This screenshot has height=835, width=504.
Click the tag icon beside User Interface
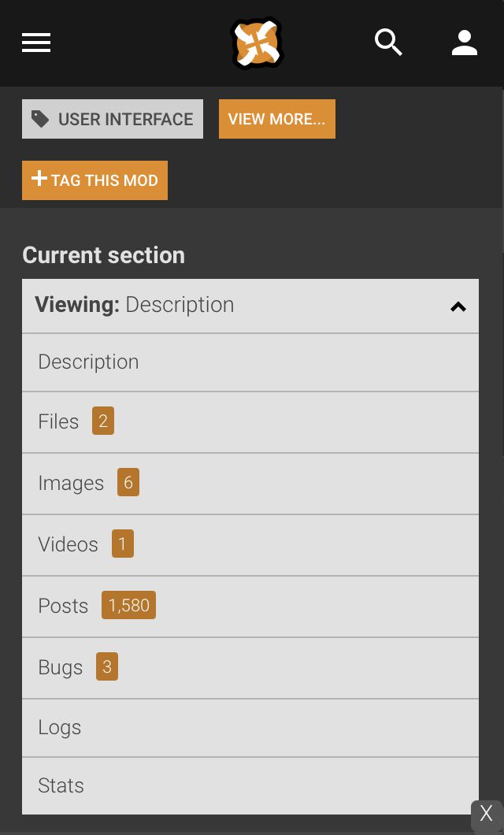[40, 119]
